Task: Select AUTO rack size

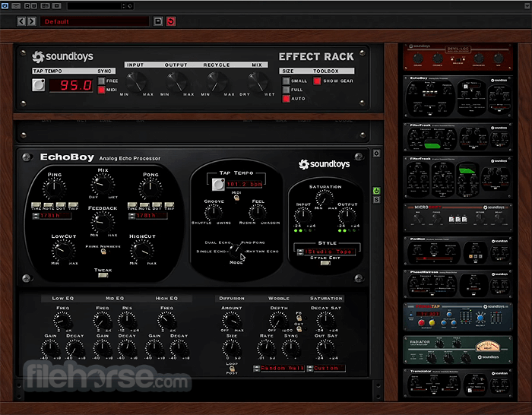Action: point(287,98)
